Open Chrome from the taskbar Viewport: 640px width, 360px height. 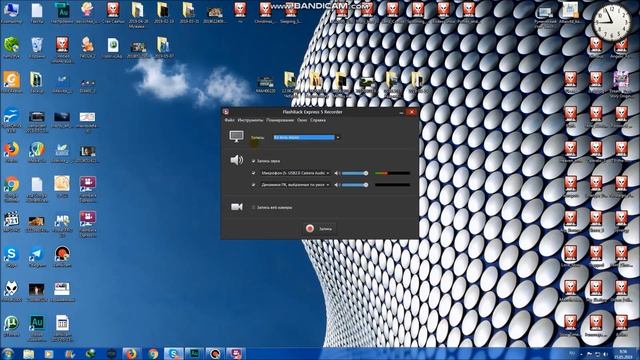pyautogui.click(x=153, y=354)
